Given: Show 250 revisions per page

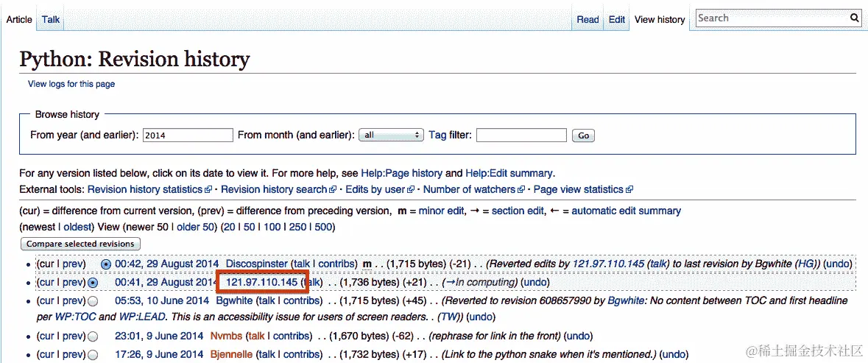Looking at the screenshot, I should 297,227.
